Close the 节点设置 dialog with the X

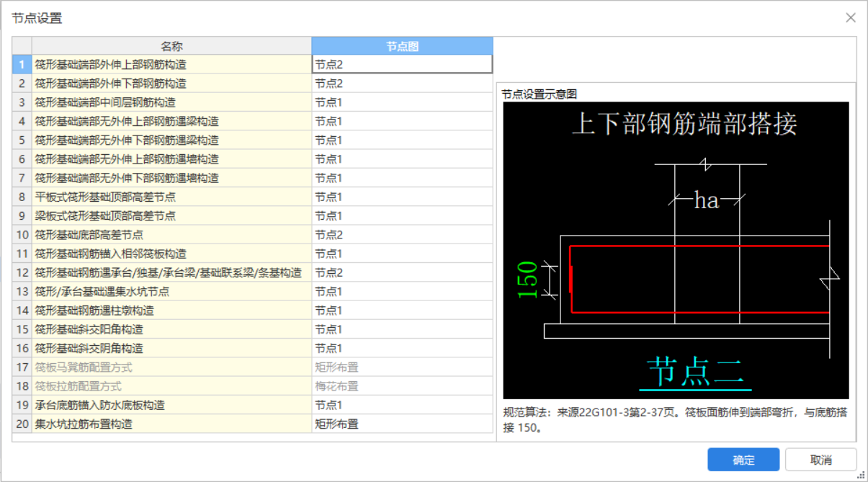(x=851, y=18)
